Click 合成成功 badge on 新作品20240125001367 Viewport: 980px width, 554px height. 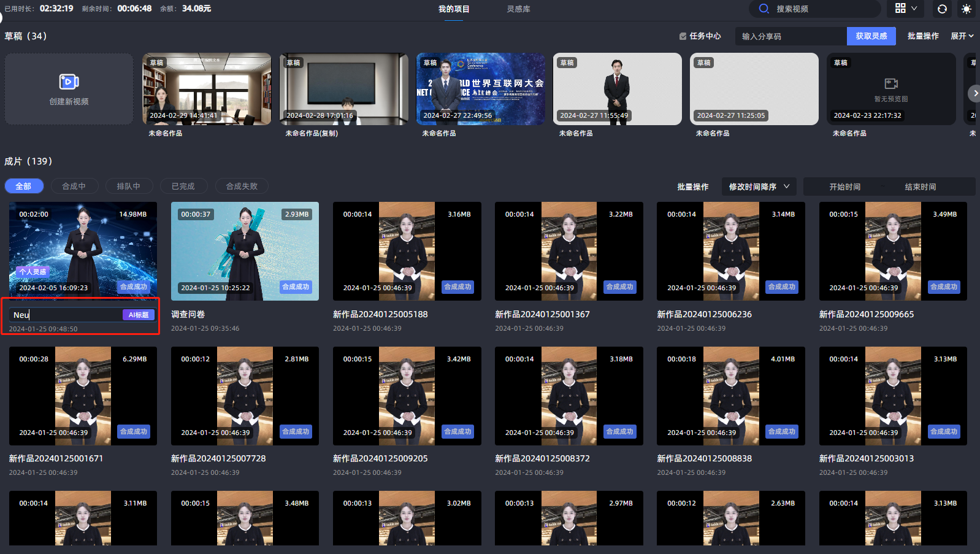pos(620,287)
